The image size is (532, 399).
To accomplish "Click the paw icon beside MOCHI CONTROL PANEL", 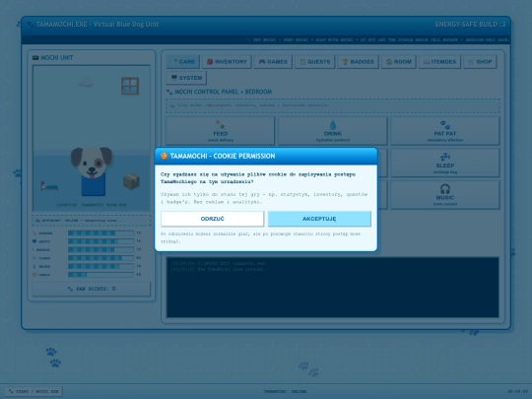I will (x=169, y=92).
